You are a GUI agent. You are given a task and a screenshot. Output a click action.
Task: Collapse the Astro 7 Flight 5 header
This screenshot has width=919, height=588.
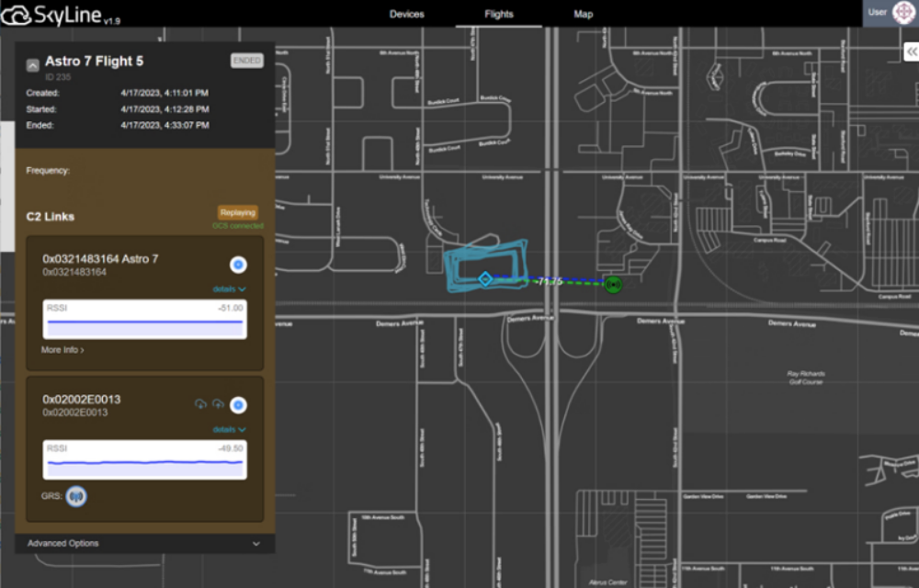32,64
